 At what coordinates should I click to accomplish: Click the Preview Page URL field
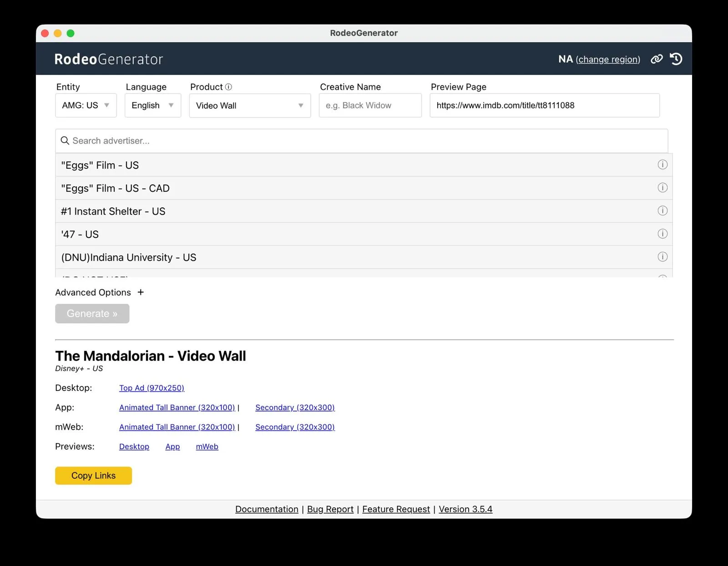click(545, 105)
